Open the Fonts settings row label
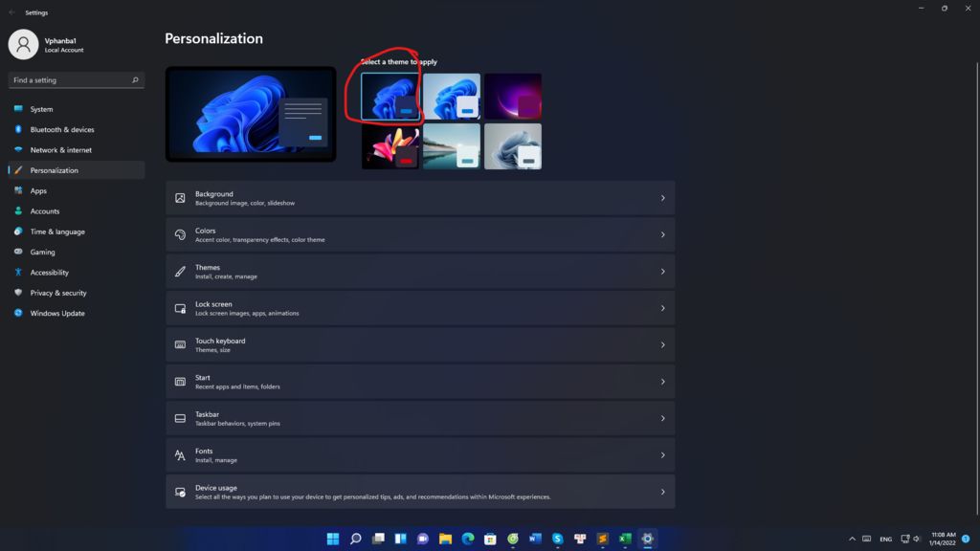 tap(204, 452)
